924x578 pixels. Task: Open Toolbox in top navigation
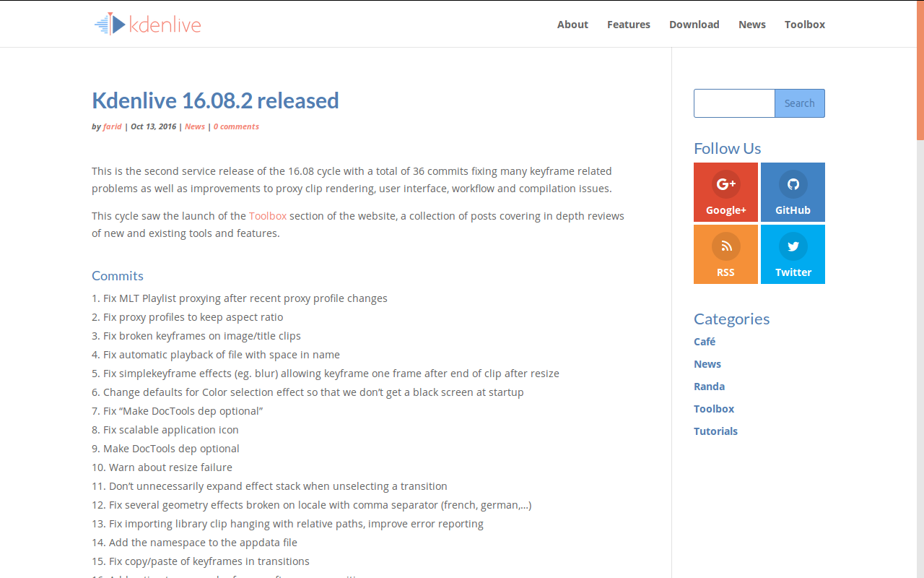point(805,25)
